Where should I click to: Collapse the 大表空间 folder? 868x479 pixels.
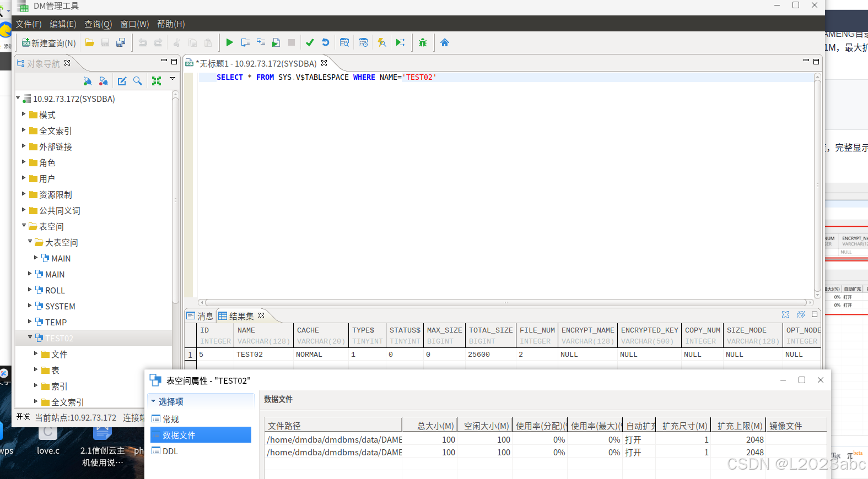[x=30, y=242]
